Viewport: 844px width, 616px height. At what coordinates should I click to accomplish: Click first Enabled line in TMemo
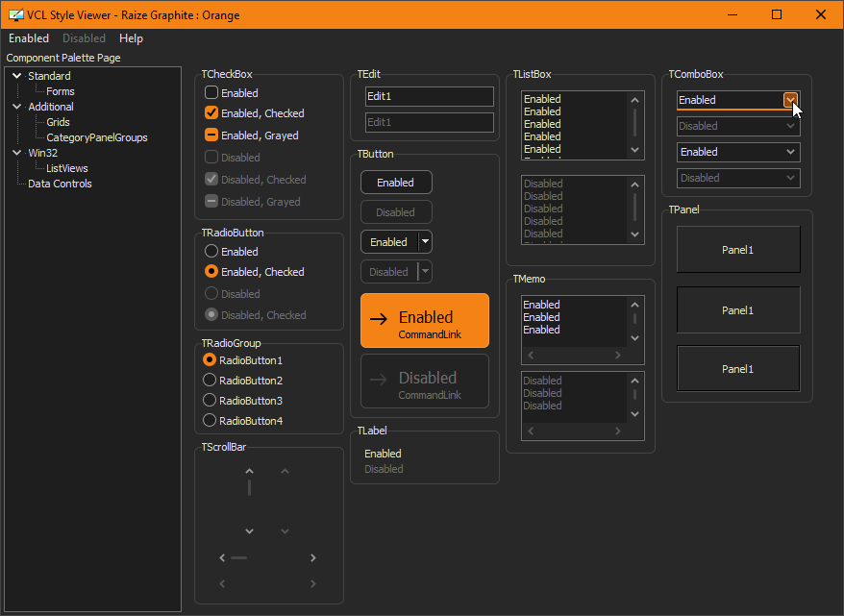[541, 305]
